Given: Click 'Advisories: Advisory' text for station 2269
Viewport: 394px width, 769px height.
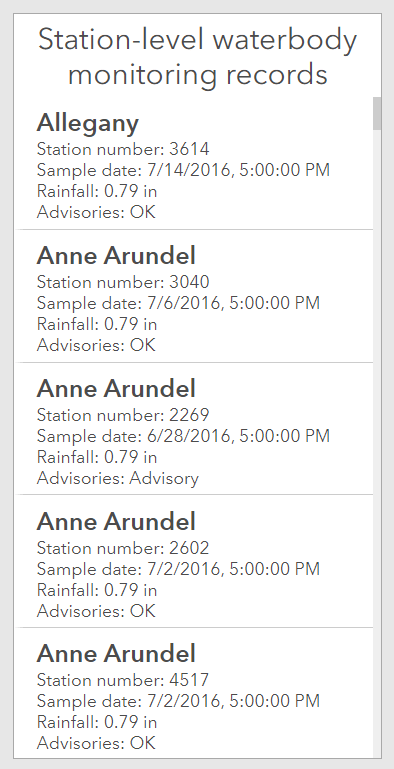Looking at the screenshot, I should click(118, 478).
